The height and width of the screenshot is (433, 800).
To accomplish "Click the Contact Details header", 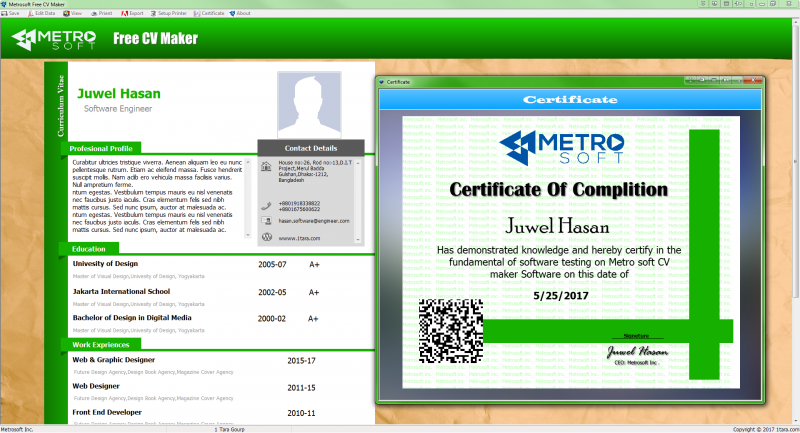I will 311,148.
